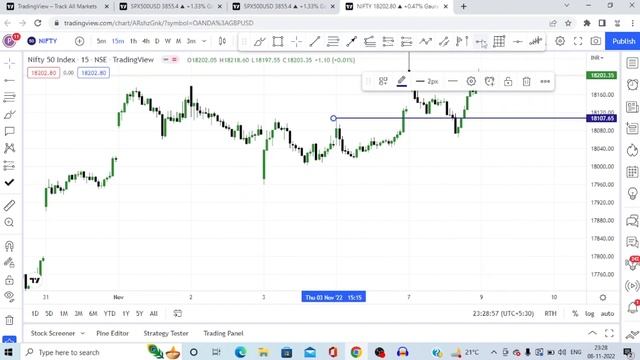Open the Stock Screener dropdown
640x360 pixels.
tap(58, 333)
